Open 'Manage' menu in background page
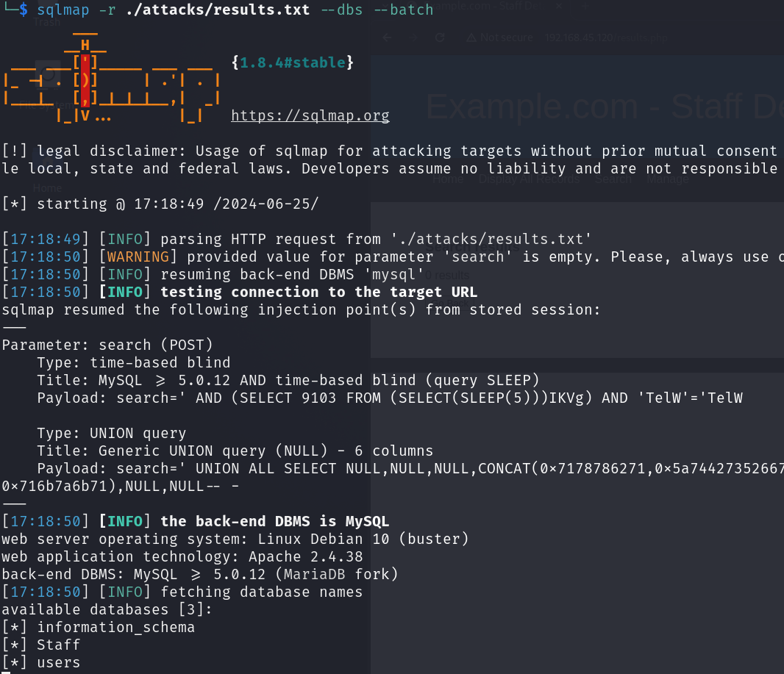The height and width of the screenshot is (674, 784). 668,179
